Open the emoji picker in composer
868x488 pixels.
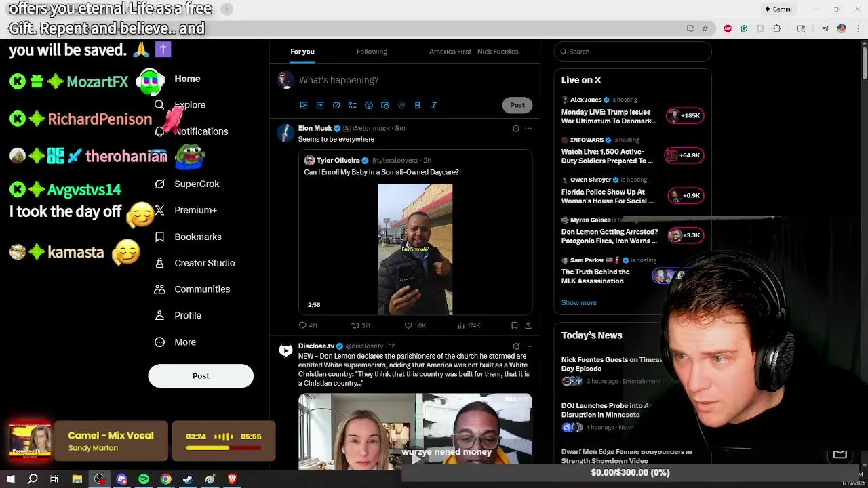[369, 105]
